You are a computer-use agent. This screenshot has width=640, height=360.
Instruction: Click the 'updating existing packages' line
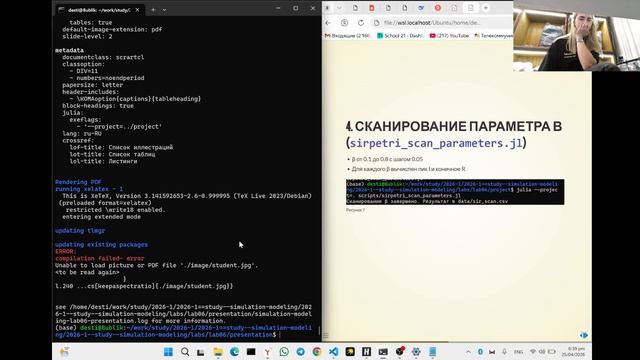pyautogui.click(x=102, y=244)
